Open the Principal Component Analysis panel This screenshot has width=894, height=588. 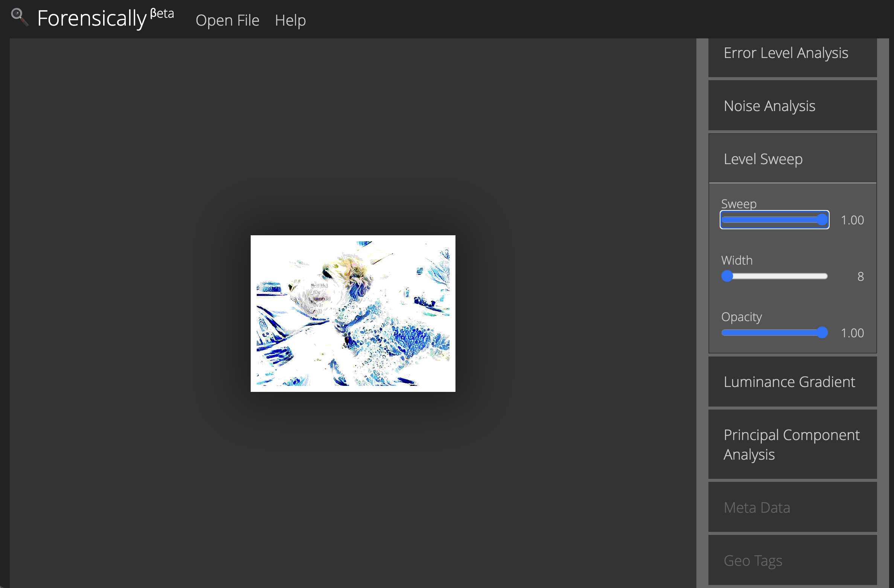pos(792,444)
